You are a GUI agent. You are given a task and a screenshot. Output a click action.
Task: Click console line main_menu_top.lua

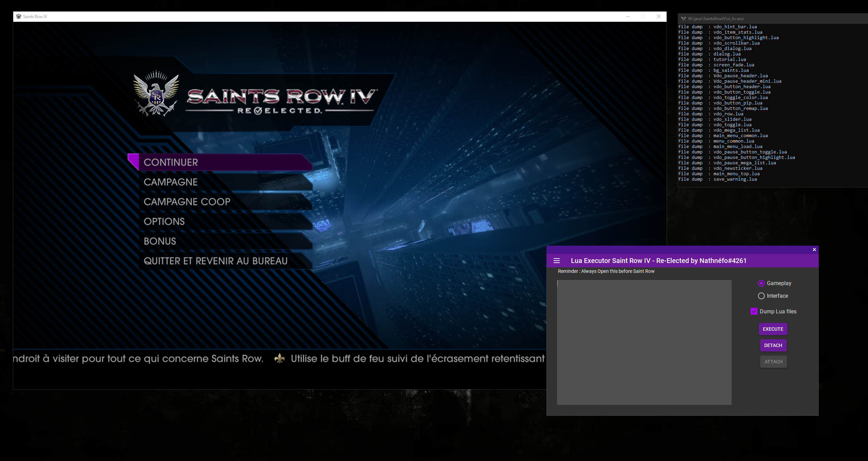point(719,174)
